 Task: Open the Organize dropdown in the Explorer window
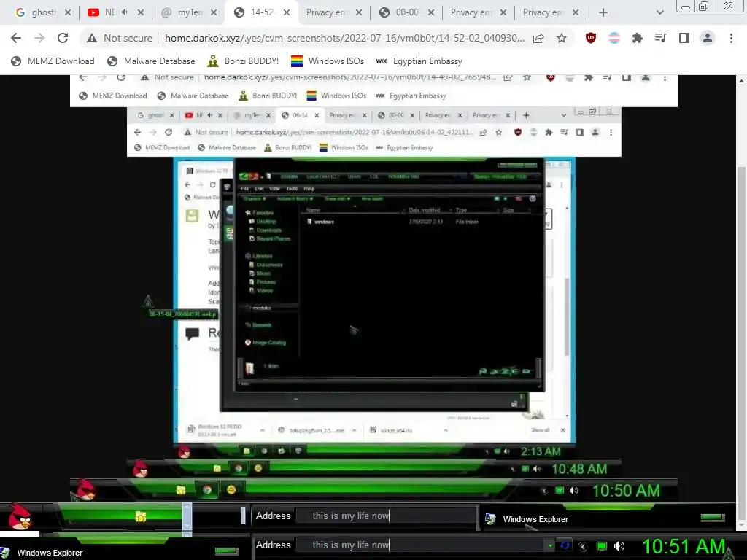point(255,198)
